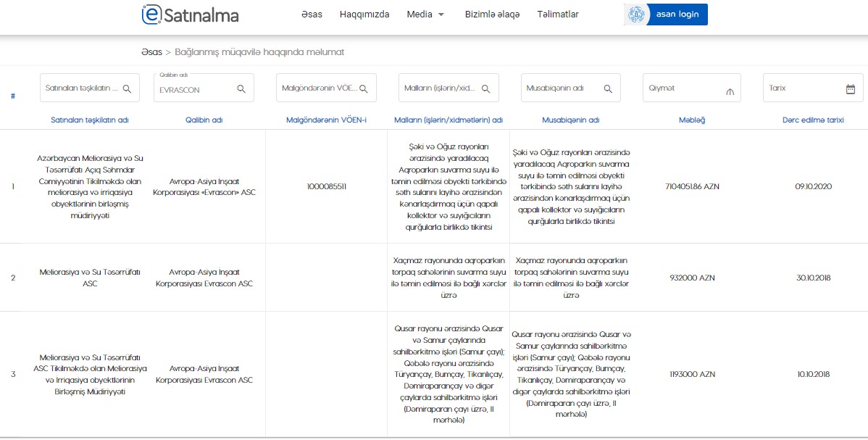Open the Əsas navigation menu item

tap(312, 14)
